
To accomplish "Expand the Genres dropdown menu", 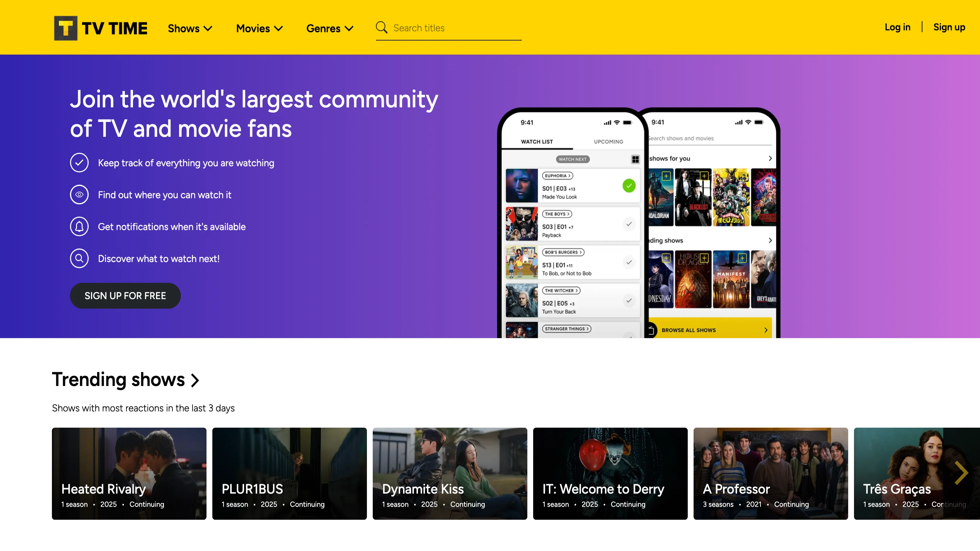I will (x=330, y=29).
